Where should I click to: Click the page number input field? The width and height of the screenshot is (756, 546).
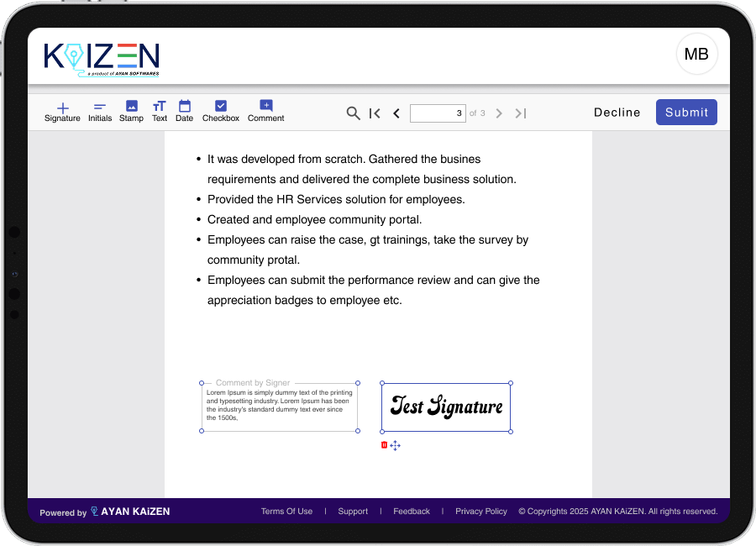[437, 113]
